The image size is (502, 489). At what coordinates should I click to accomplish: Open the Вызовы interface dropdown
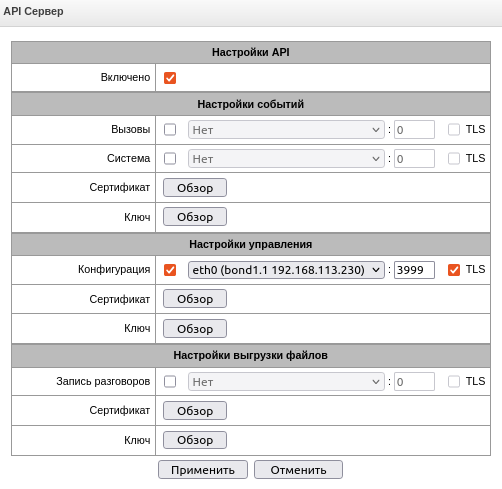coord(286,130)
